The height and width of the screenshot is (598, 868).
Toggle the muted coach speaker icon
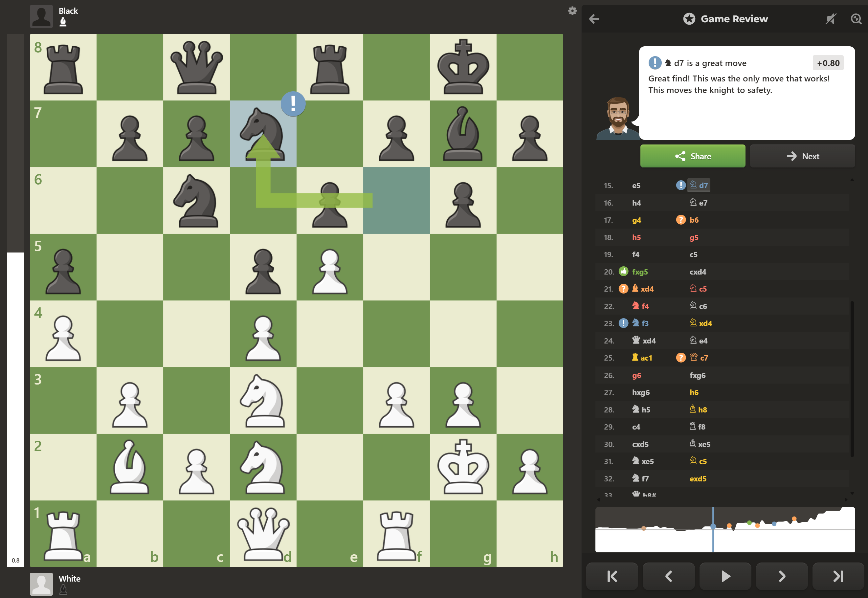click(x=830, y=19)
